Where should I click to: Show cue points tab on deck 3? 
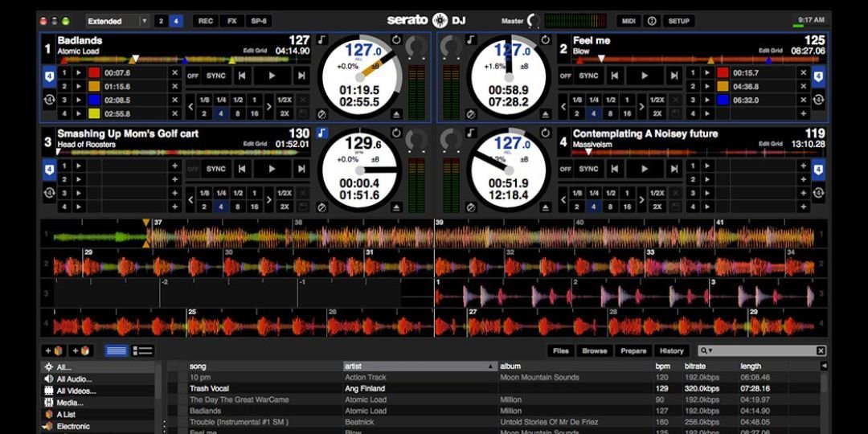click(x=49, y=170)
